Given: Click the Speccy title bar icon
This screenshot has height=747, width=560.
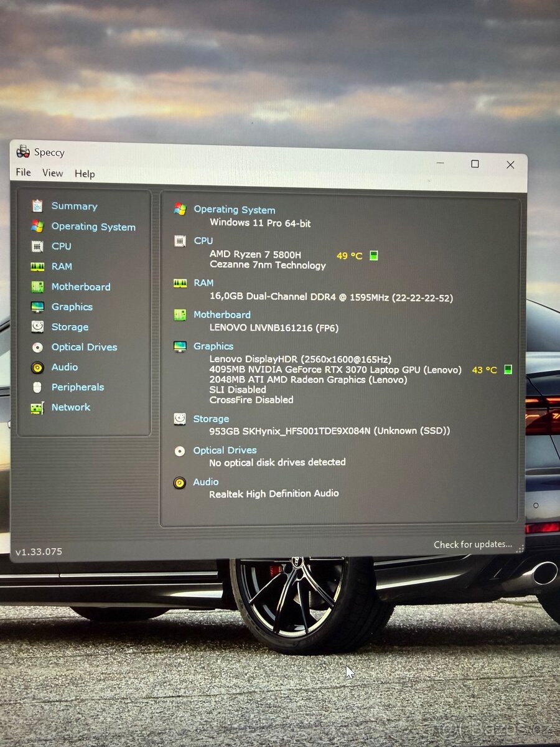Looking at the screenshot, I should (x=22, y=152).
